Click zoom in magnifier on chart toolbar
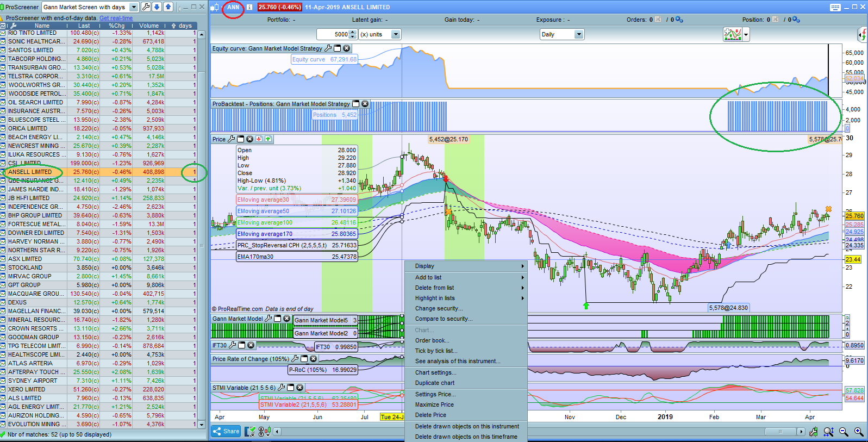The height and width of the screenshot is (442, 868). click(859, 432)
